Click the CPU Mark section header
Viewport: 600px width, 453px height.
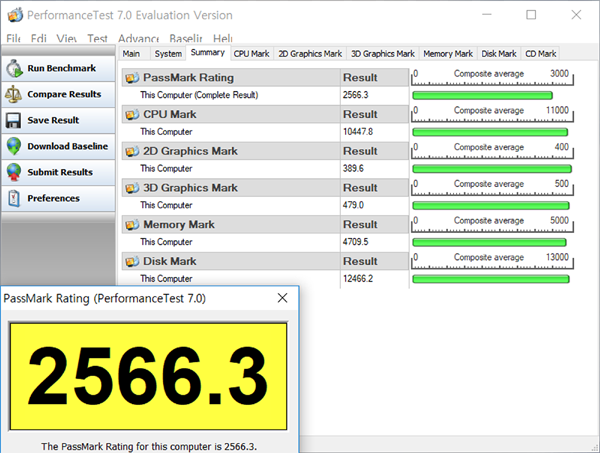point(231,114)
